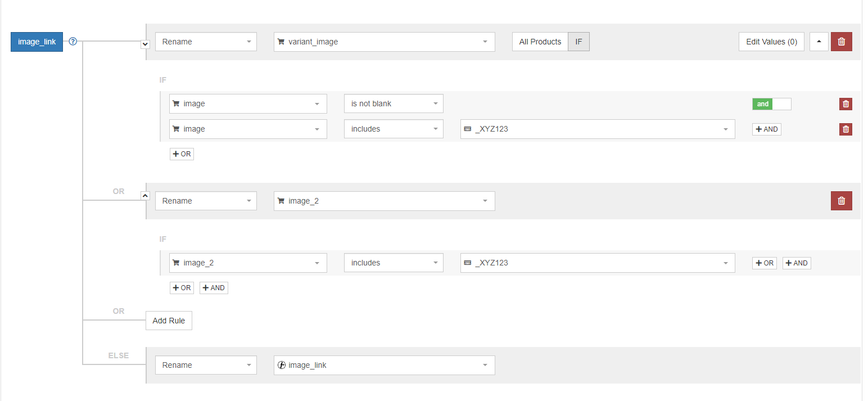The image size is (868, 401).
Task: Add OR condition under the first IF block
Action: click(182, 154)
